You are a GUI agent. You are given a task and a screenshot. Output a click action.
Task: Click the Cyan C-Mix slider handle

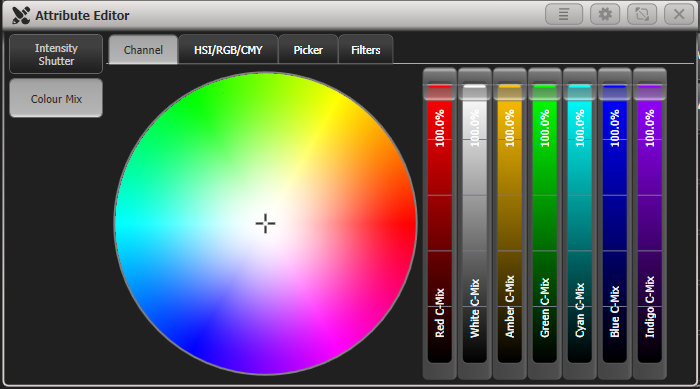(579, 91)
